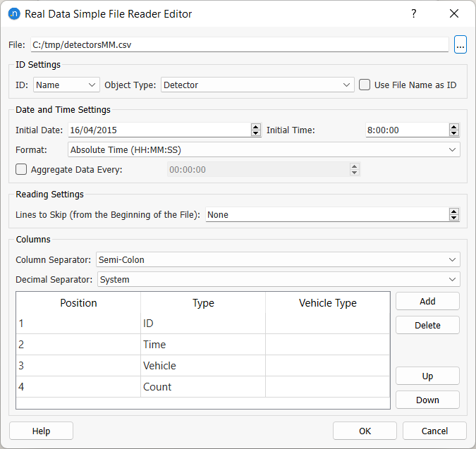Image resolution: width=476 pixels, height=449 pixels.
Task: Increase Lines to Skip spinner value
Action: [453, 211]
